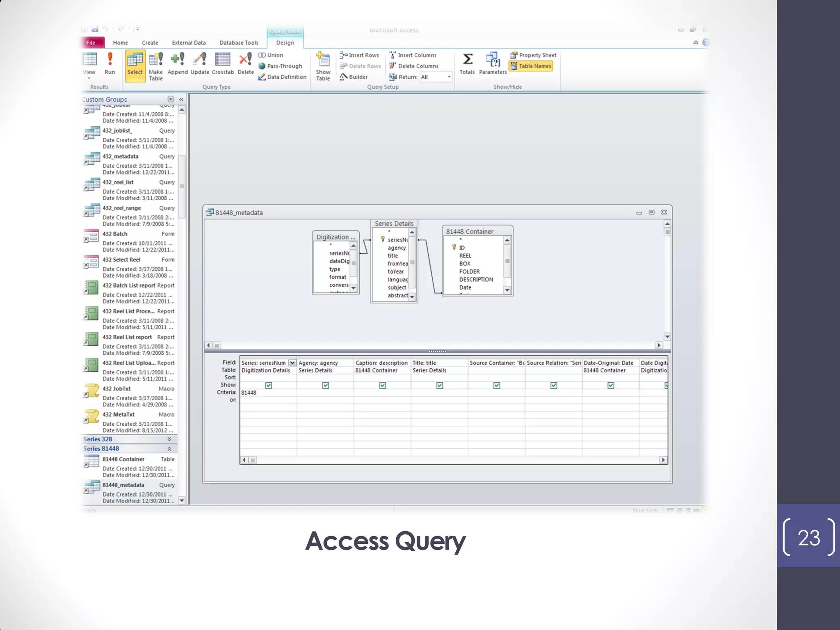840x630 pixels.
Task: Open the Custom Groups navigation menu
Action: point(171,99)
